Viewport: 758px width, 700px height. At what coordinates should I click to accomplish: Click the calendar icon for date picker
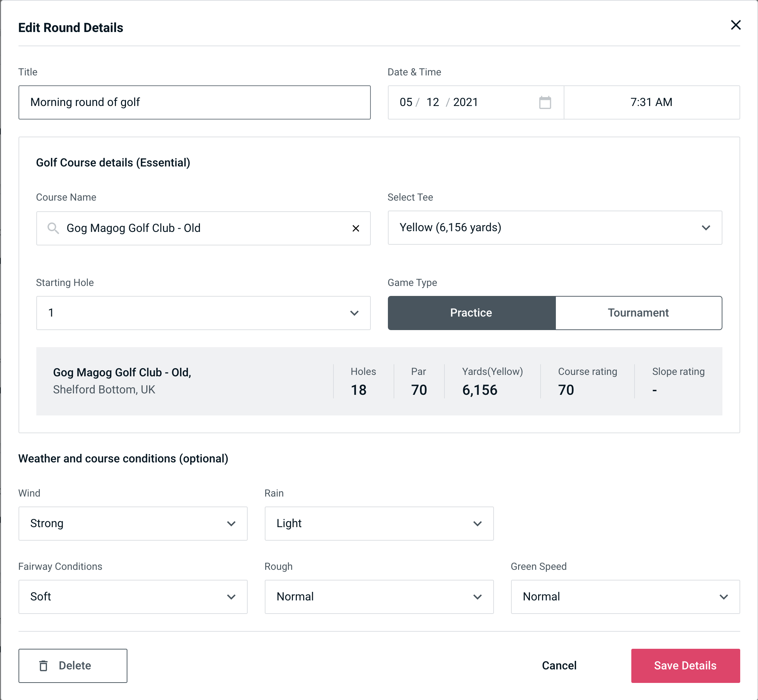[x=544, y=102]
